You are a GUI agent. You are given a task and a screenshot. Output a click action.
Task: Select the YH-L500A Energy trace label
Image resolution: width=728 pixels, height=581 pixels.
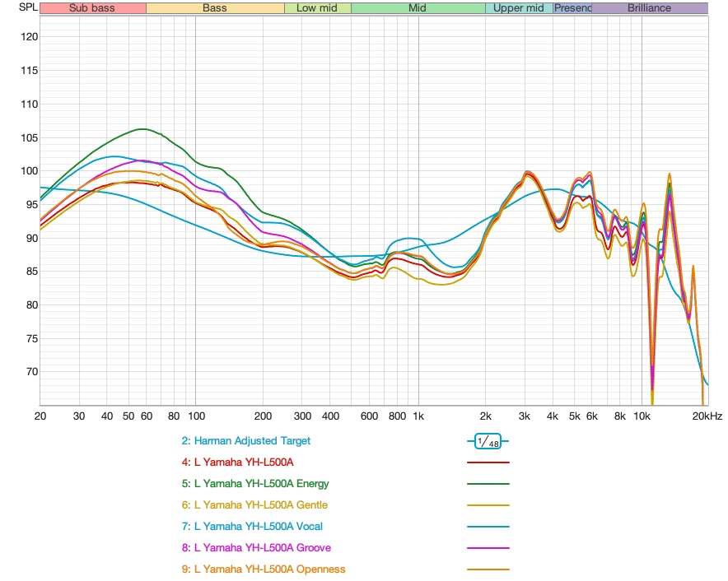tap(255, 484)
